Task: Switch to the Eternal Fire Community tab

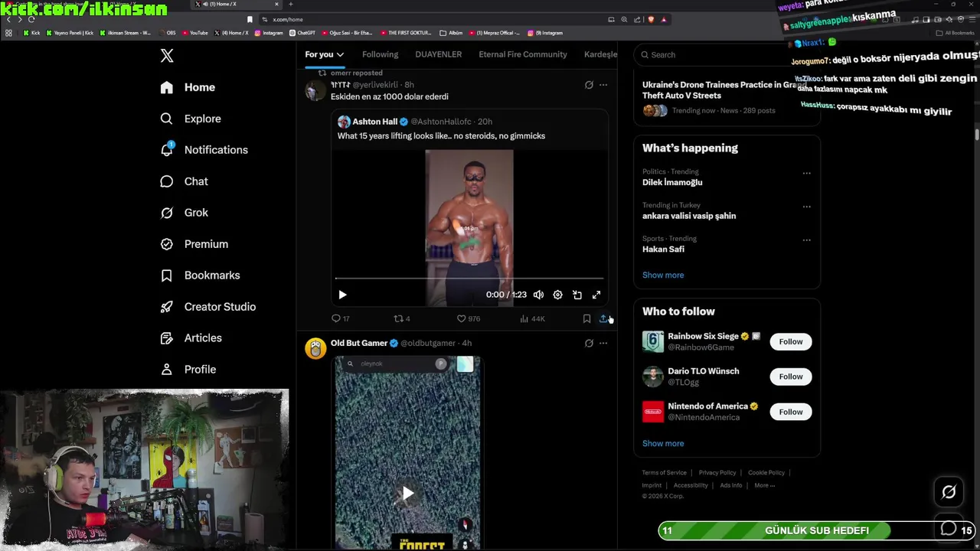Action: pos(523,54)
